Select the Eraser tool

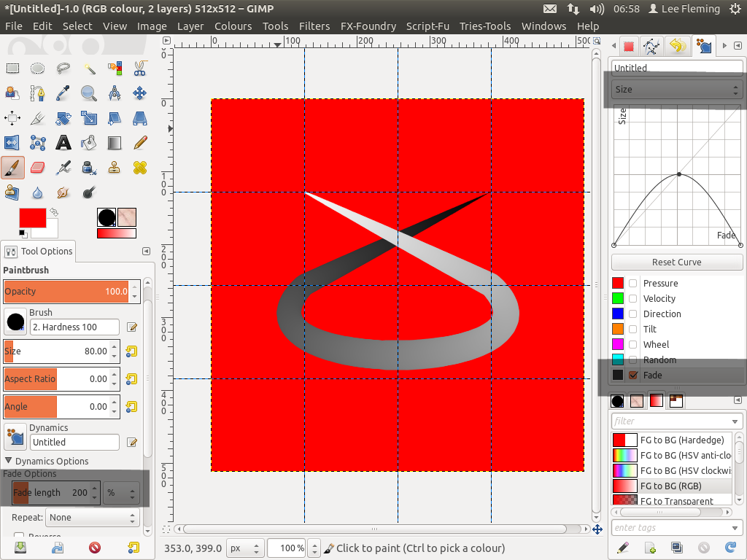coord(38,168)
